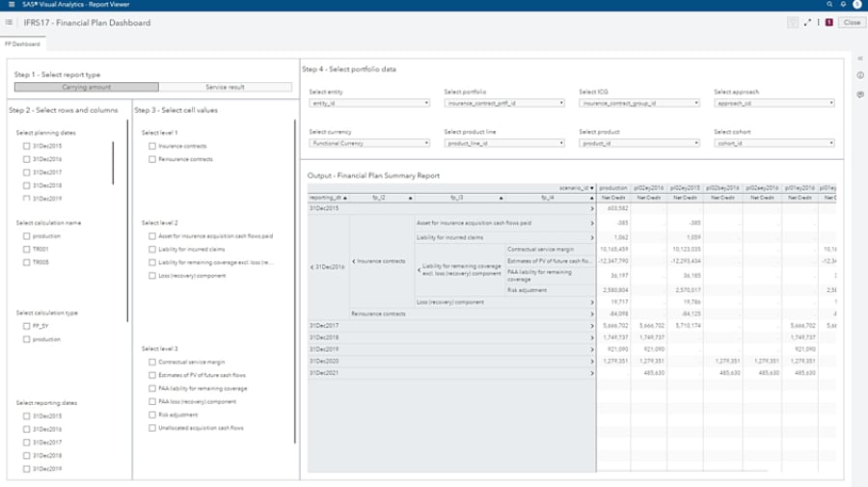Check Loss (recovery) component level 2 box
Image resolution: width=868 pixels, height=487 pixels.
pos(151,276)
